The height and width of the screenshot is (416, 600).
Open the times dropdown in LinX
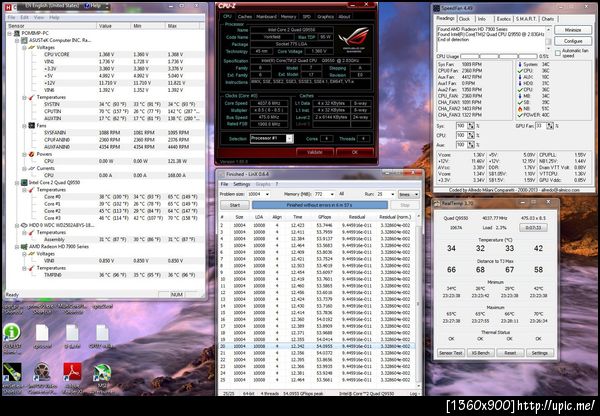409,194
